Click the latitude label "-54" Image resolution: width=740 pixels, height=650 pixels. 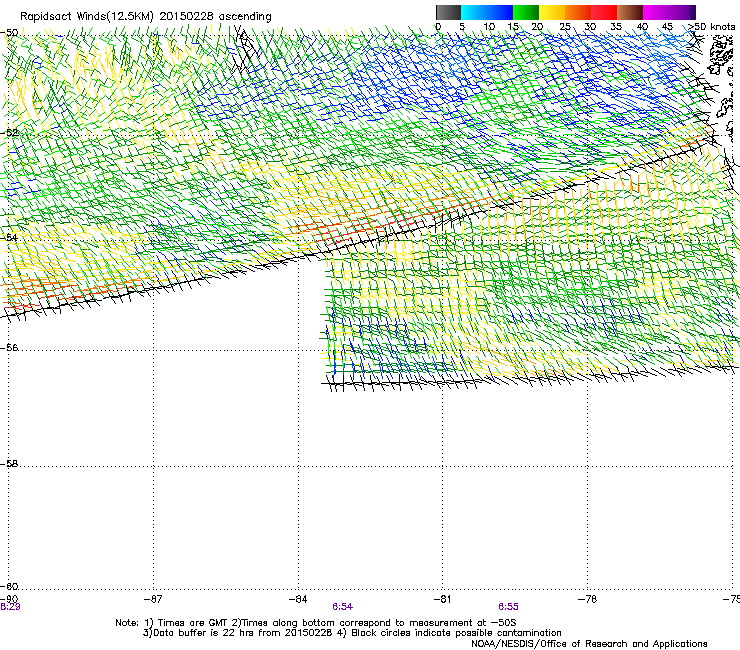[9, 237]
